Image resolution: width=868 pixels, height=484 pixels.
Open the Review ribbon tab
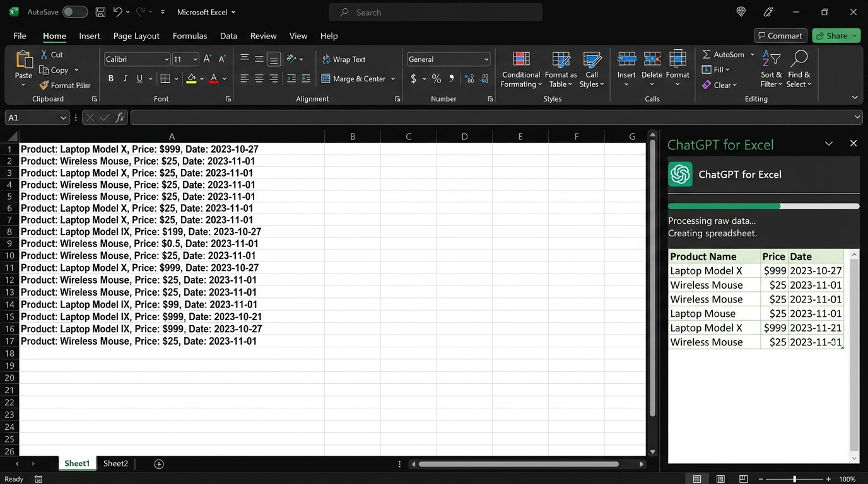click(263, 36)
